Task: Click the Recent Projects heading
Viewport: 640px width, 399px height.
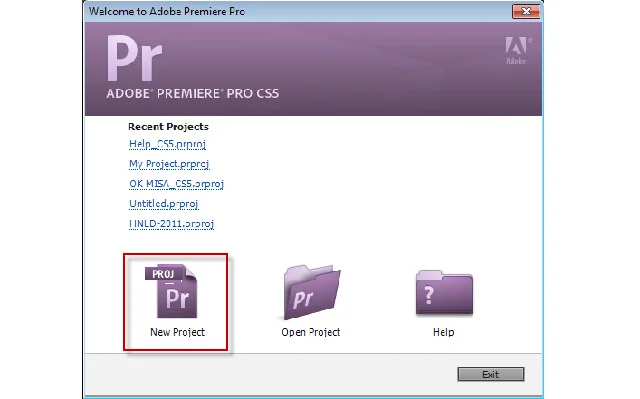Action: [168, 126]
